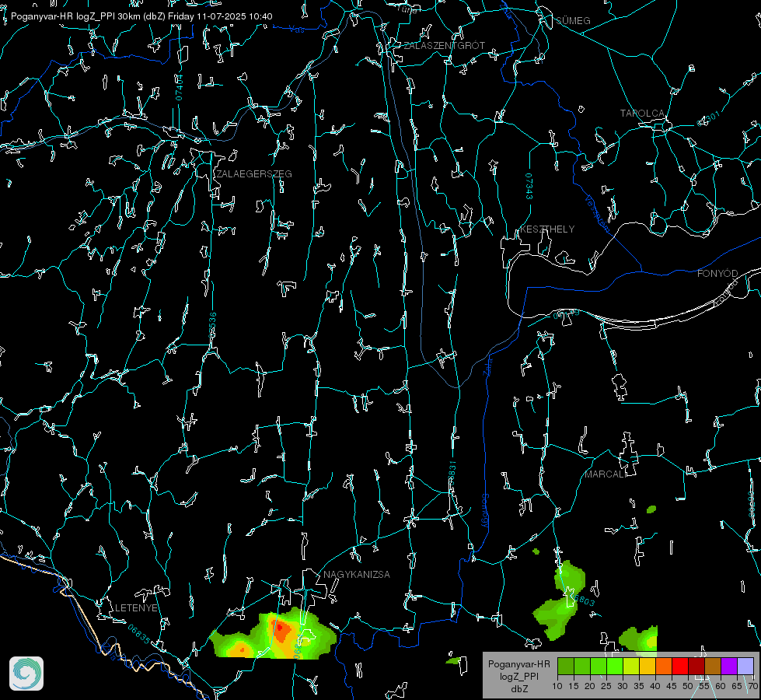Image resolution: width=761 pixels, height=700 pixels.
Task: Click road number 06831 label
Action: [452, 474]
